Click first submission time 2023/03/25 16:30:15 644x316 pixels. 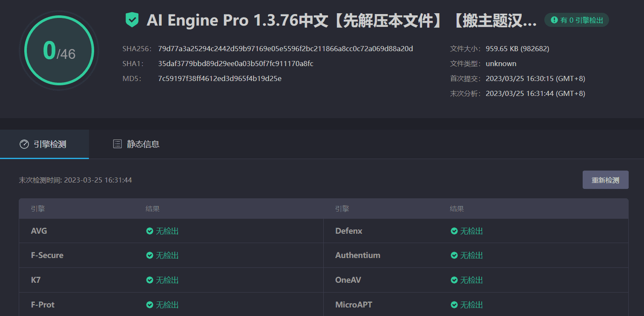pos(535,78)
